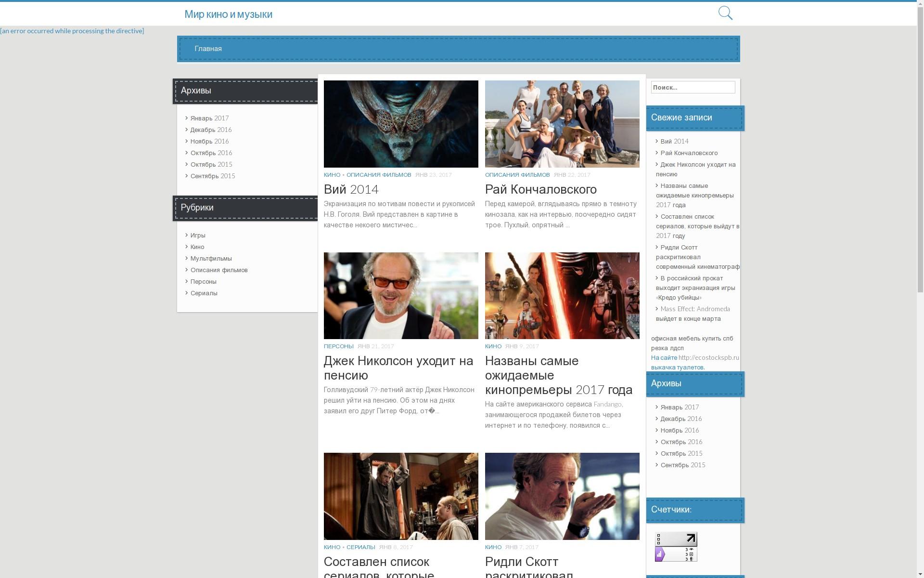Click КИНО tag under Ridley Scott photo
924x578 pixels.
pos(493,547)
